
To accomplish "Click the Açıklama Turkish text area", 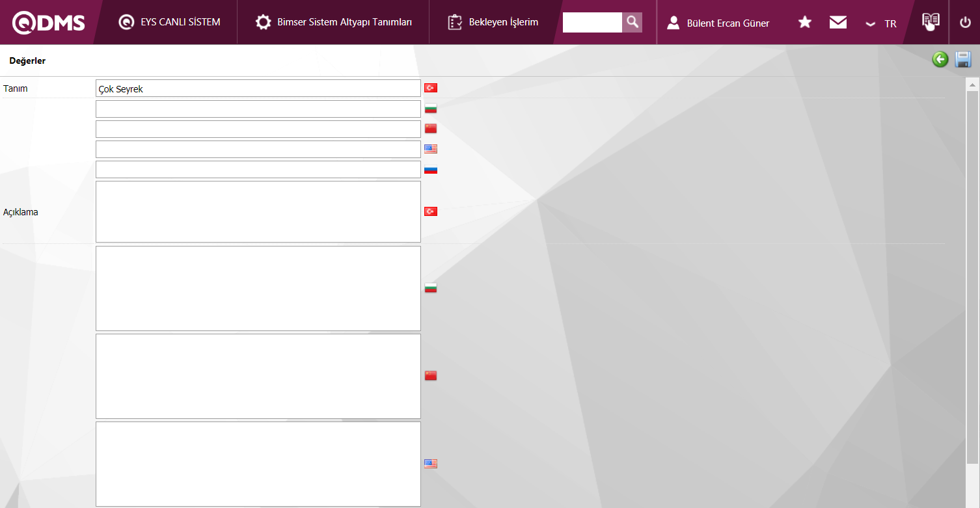I will pos(258,211).
